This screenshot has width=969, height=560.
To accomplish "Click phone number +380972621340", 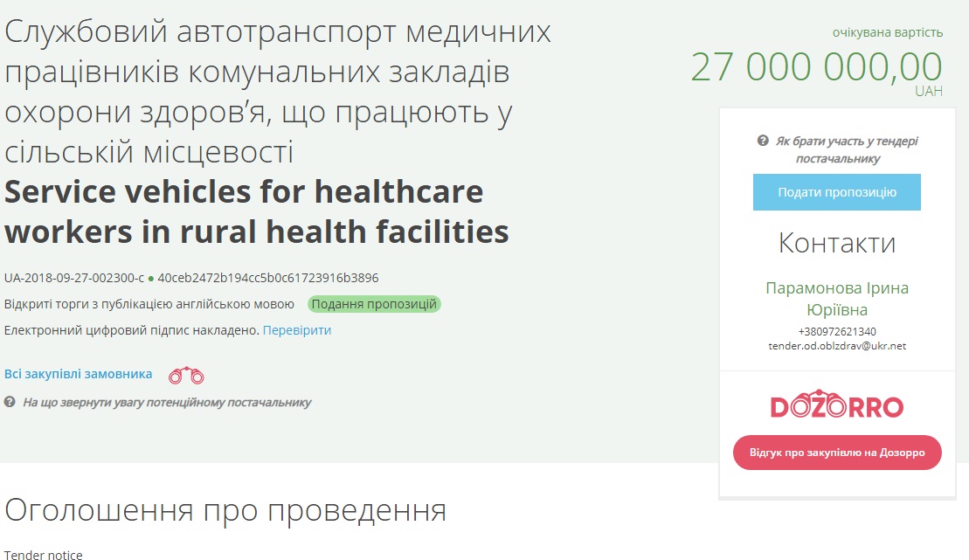I will coord(837,332).
